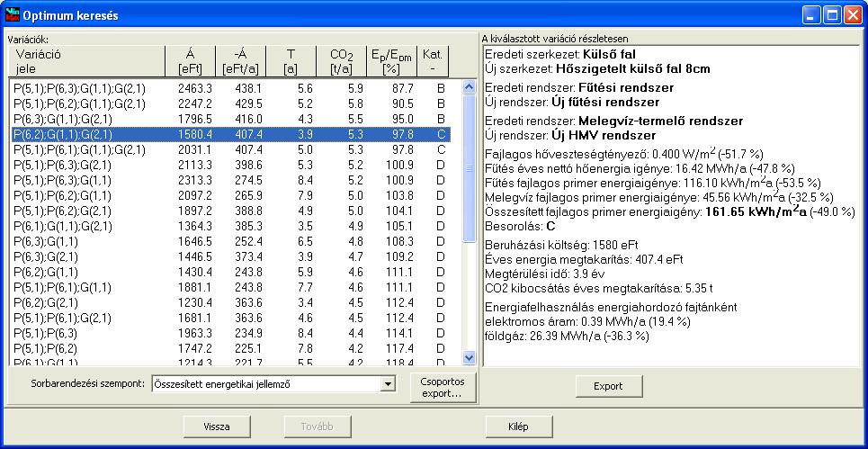Click the Ep/Epm [%] column header
The image size is (868, 449).
pos(390,61)
